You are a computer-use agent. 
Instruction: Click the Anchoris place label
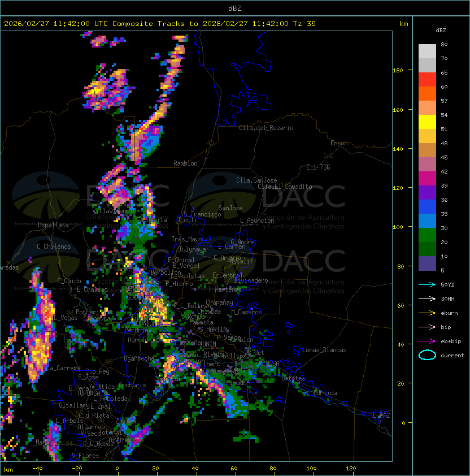132,385
